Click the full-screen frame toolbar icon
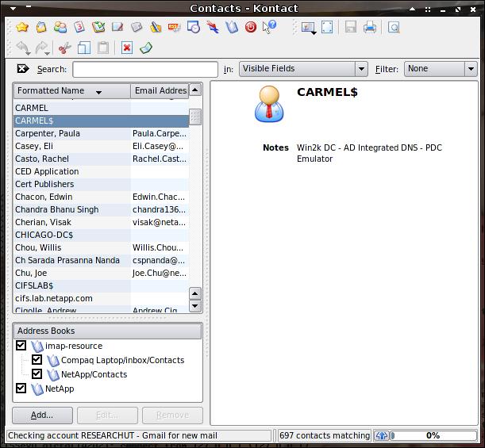Image resolution: width=485 pixels, height=448 pixels. tap(327, 27)
